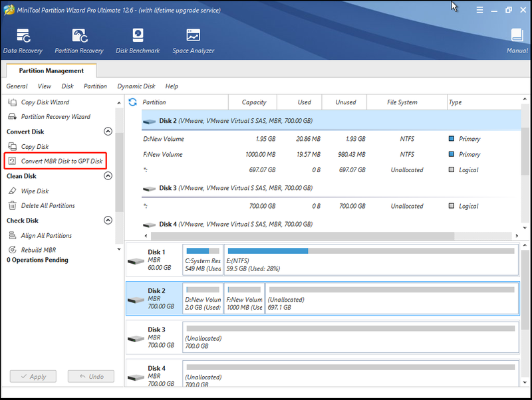Click Disk 3 drive icon in disk map
Viewport: 532px width, 400px height.
[136, 338]
